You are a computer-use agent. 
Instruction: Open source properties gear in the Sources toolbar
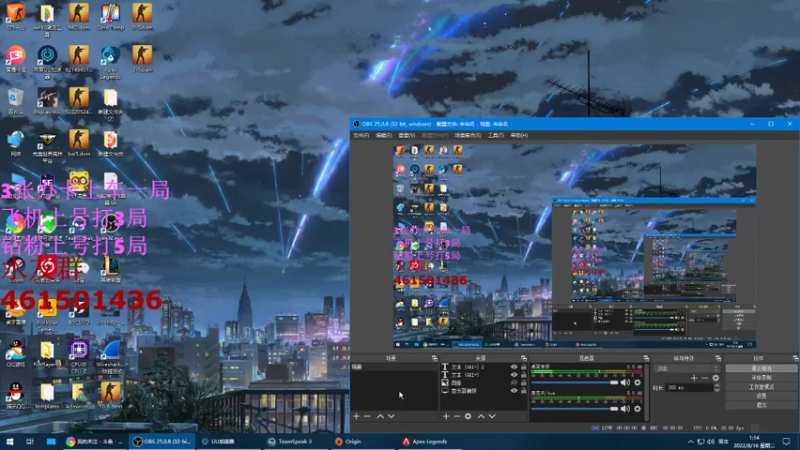468,416
